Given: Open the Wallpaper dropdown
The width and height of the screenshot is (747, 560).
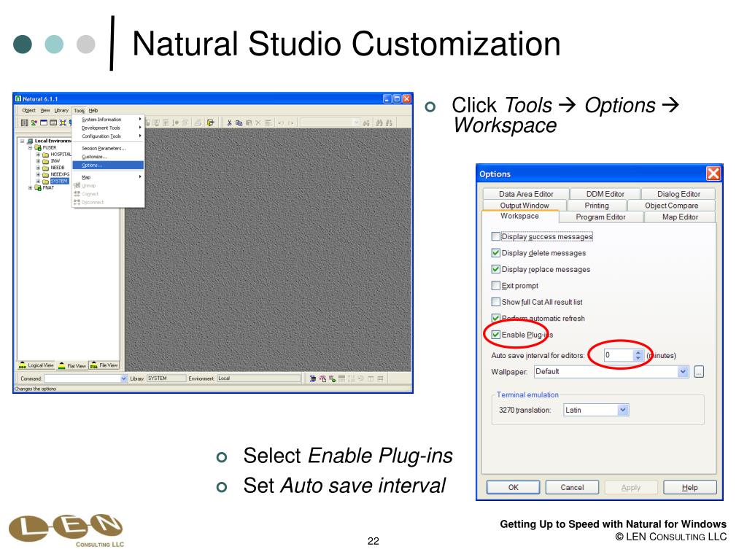Looking at the screenshot, I should point(683,371).
